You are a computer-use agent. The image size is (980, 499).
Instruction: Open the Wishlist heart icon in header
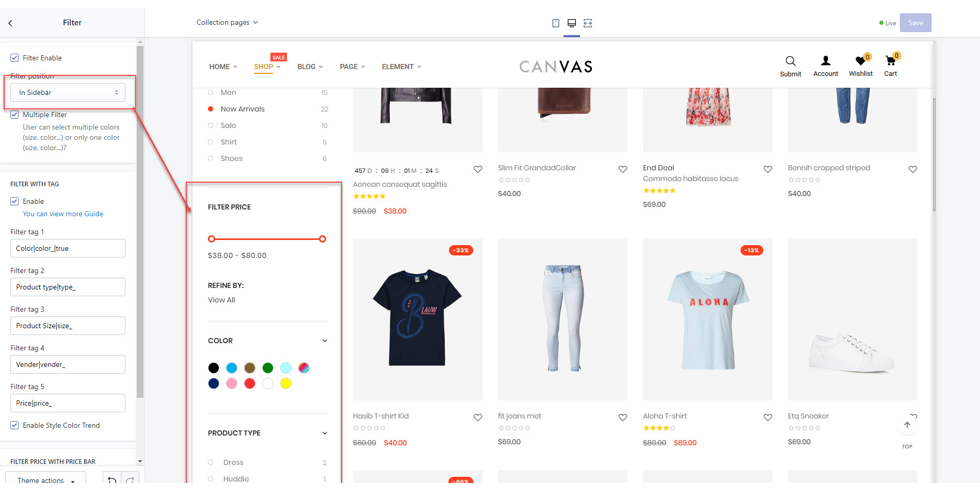pos(860,61)
